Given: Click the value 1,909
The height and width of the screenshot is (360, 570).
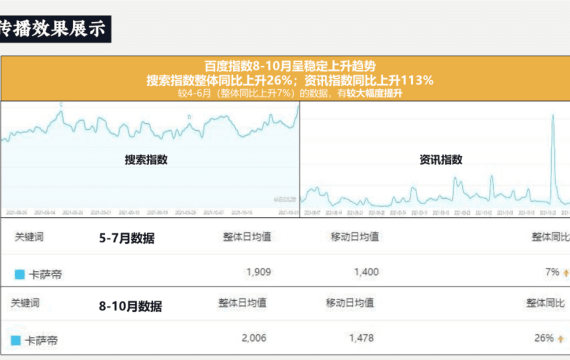Looking at the screenshot, I should click(x=259, y=272).
